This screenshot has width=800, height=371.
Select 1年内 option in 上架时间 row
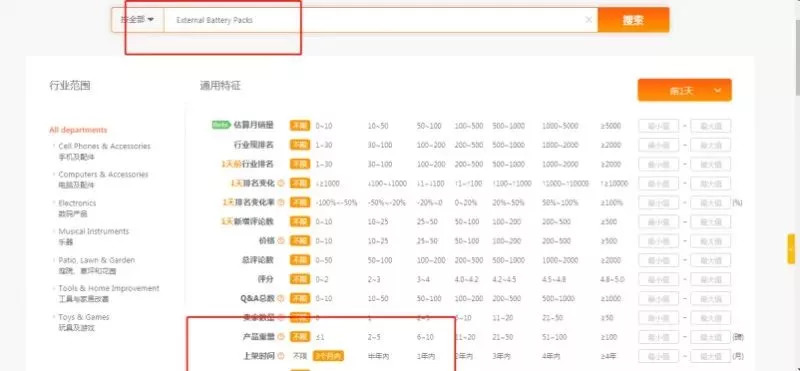point(426,356)
